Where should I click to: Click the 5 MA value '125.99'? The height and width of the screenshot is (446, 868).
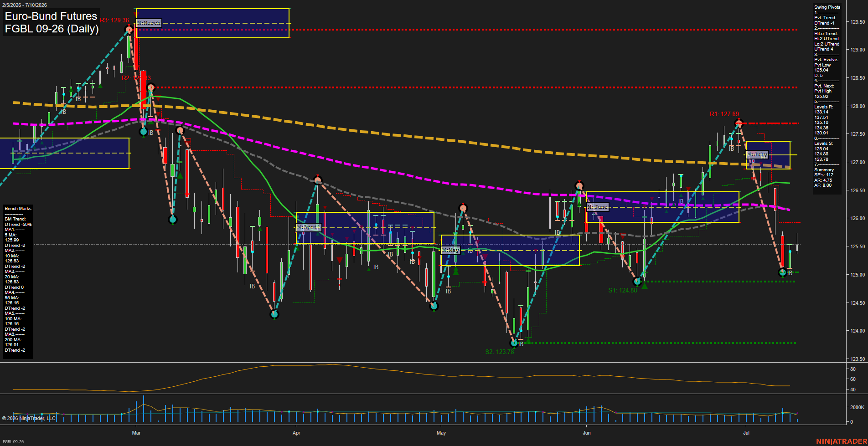pos(12,240)
